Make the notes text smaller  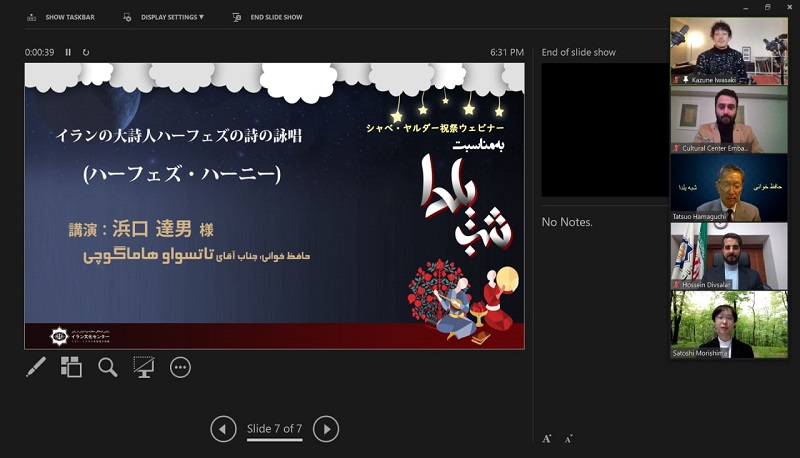pos(568,438)
